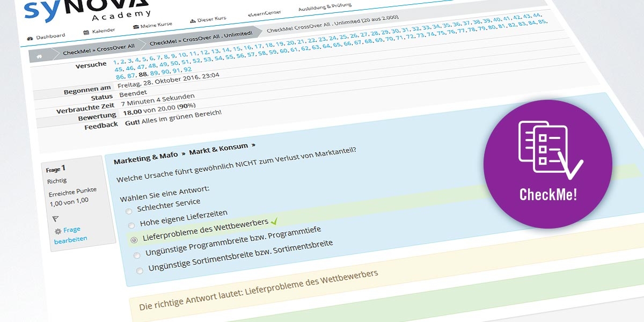Open attempt number 80 link
This screenshot has width=644, height=322.
(491, 28)
